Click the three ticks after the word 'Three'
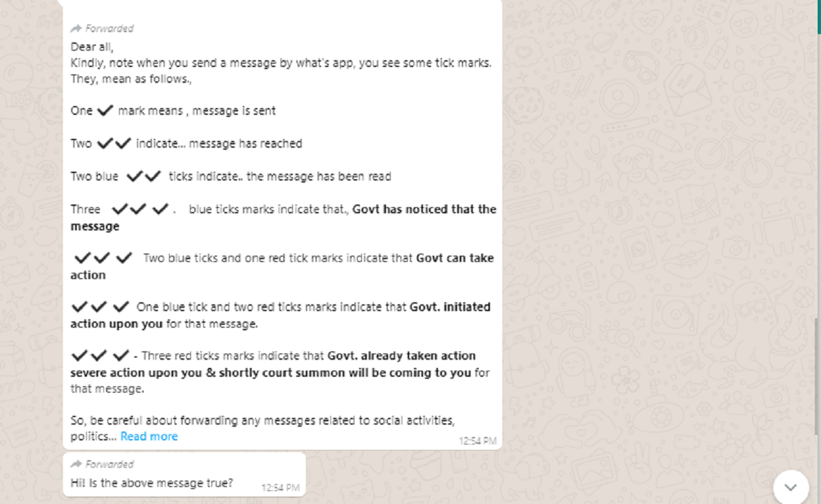The image size is (821, 504). click(x=140, y=209)
